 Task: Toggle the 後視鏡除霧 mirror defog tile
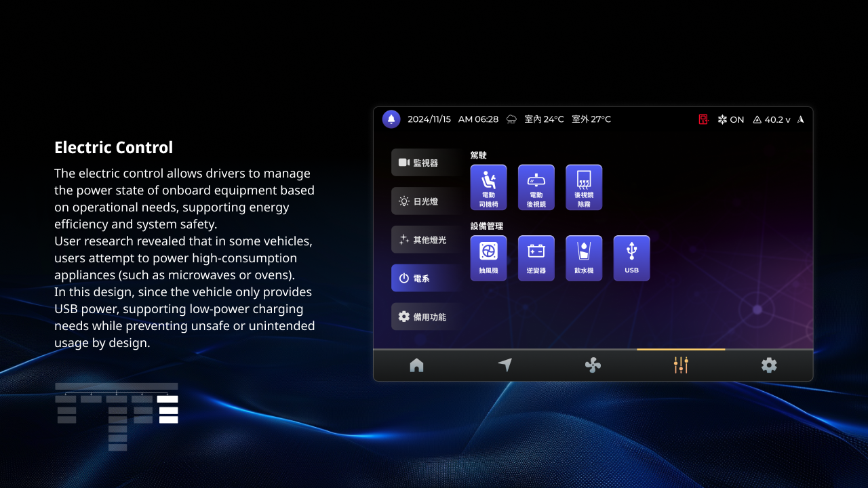coord(584,187)
